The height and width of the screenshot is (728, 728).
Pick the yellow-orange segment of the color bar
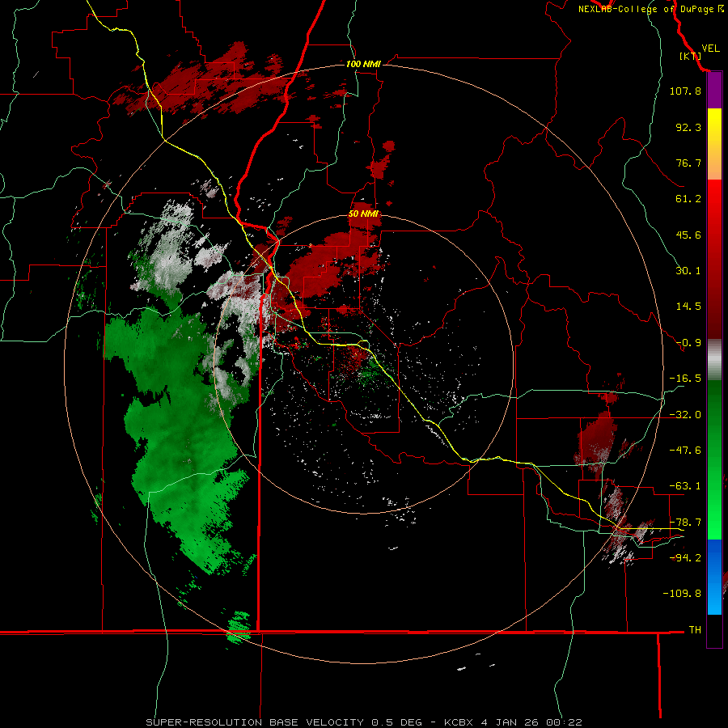(x=714, y=144)
